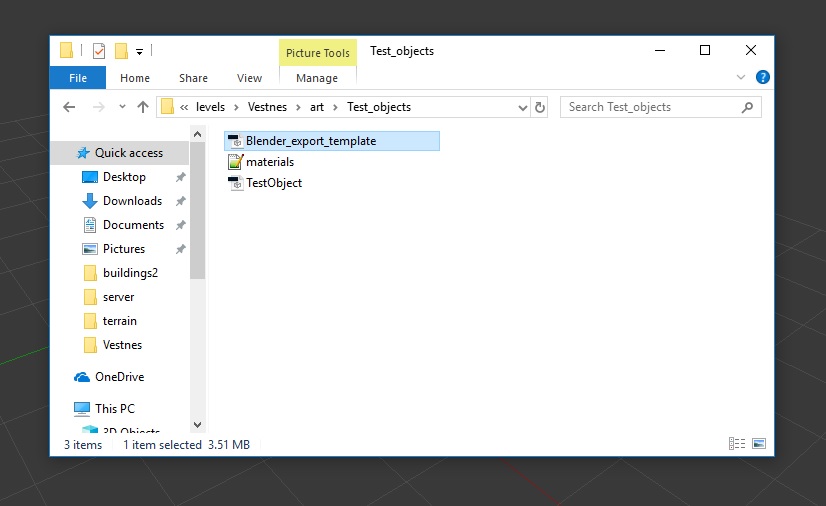This screenshot has height=506, width=826.
Task: Navigate to Vestnes in the address path
Action: [x=267, y=107]
